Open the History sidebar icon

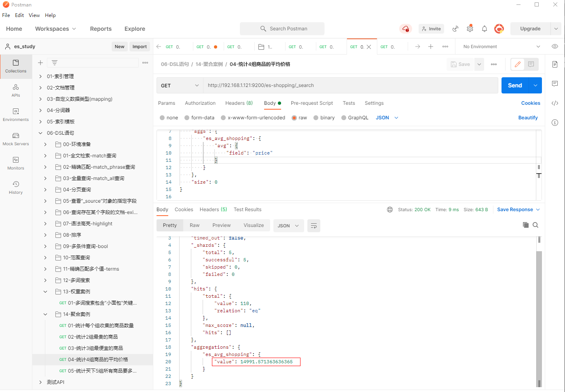point(16,188)
